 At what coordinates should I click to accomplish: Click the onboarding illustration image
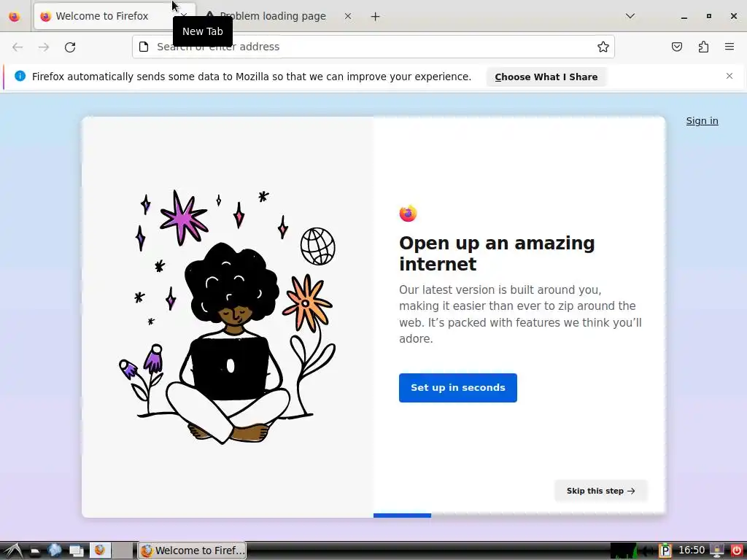[x=228, y=316]
